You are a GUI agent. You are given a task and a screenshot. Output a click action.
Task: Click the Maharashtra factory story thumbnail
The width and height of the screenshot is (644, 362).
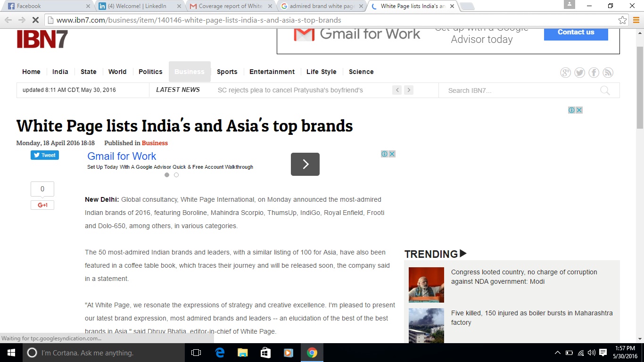426,326
